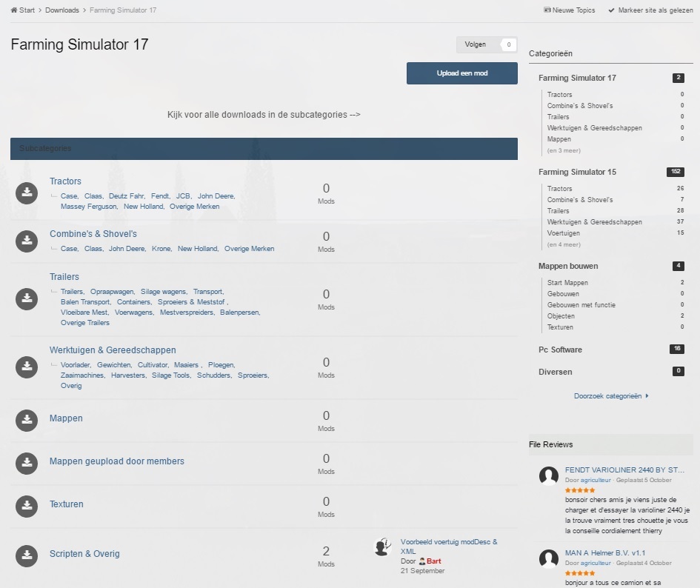Viewport: 700px width, 588px height.
Task: Open the Sproeiers & Meststof link
Action: point(191,302)
